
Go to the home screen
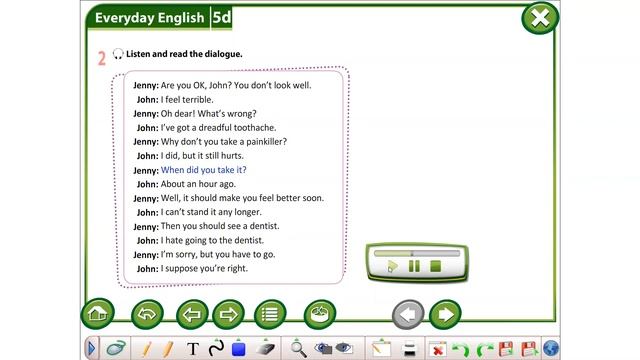pyautogui.click(x=98, y=313)
